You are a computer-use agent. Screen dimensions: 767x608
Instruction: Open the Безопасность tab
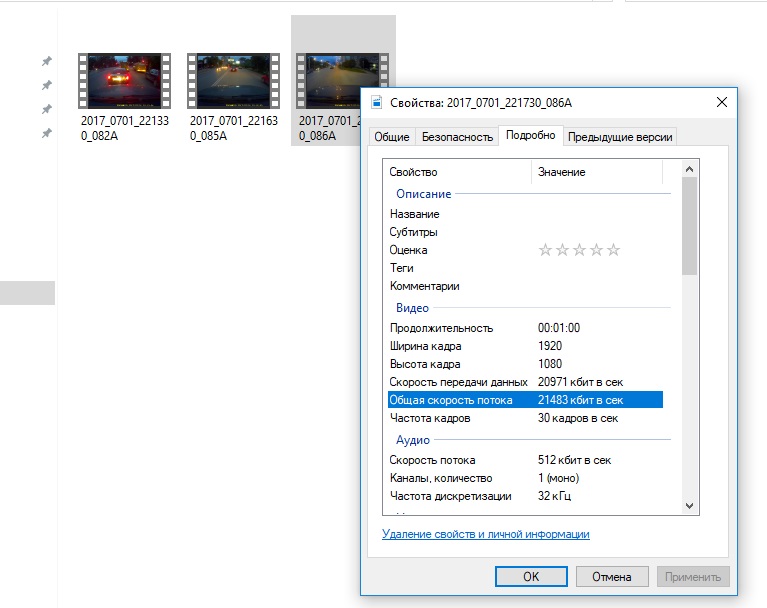tap(457, 137)
